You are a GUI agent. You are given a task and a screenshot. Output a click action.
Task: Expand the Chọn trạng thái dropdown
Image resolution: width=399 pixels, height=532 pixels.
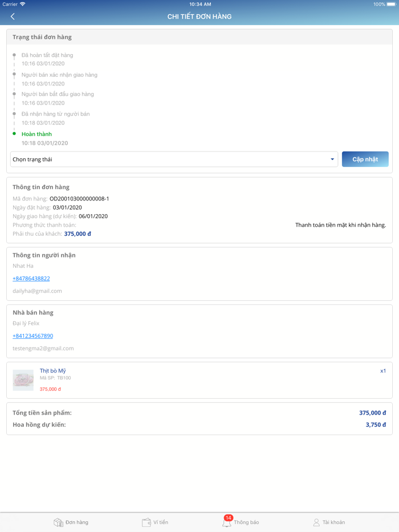tap(171, 159)
